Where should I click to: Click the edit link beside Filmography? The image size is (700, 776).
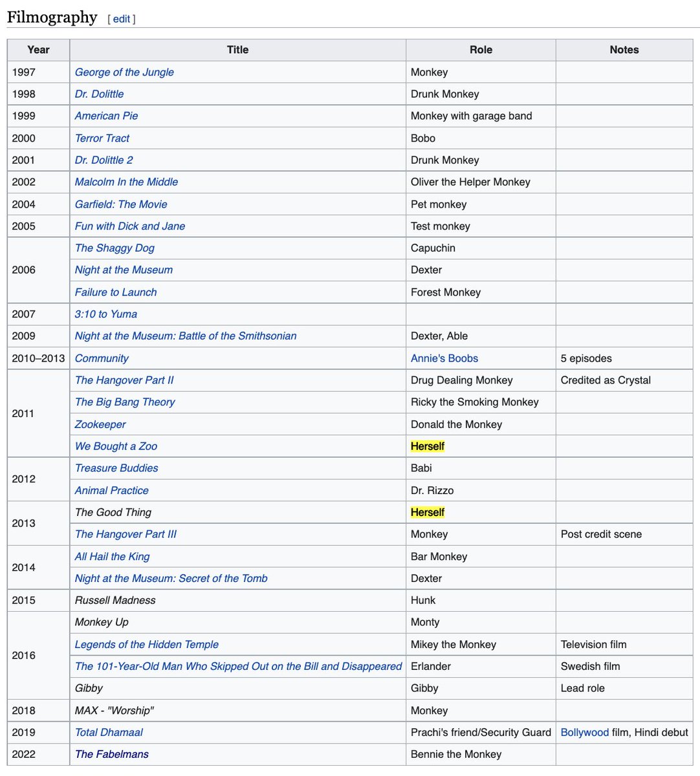(121, 19)
